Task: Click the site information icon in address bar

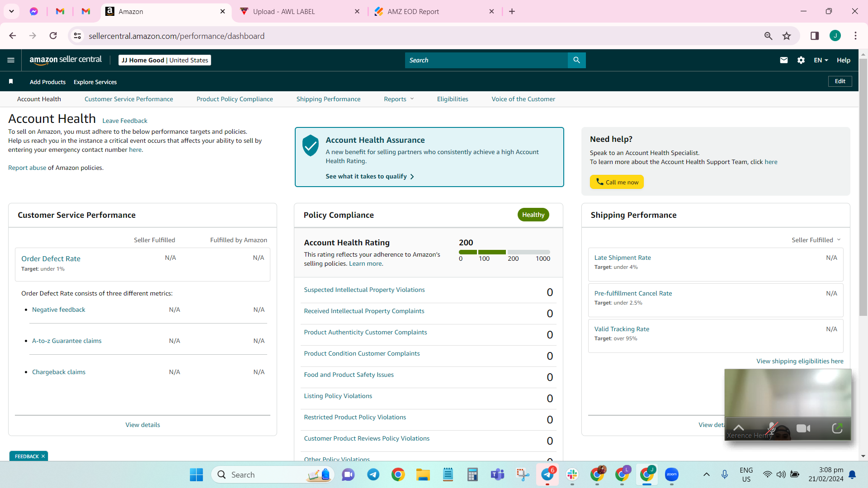Action: [78, 36]
